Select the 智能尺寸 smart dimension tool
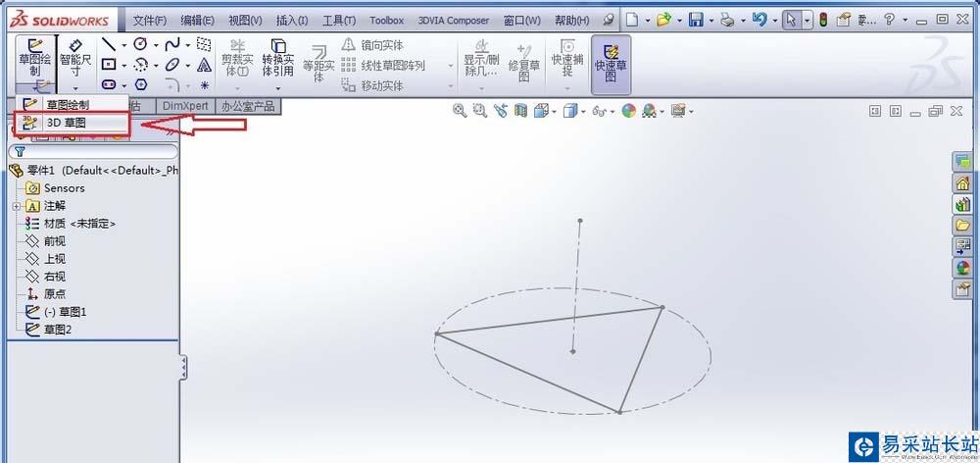Image resolution: width=980 pixels, height=463 pixels. [75, 56]
